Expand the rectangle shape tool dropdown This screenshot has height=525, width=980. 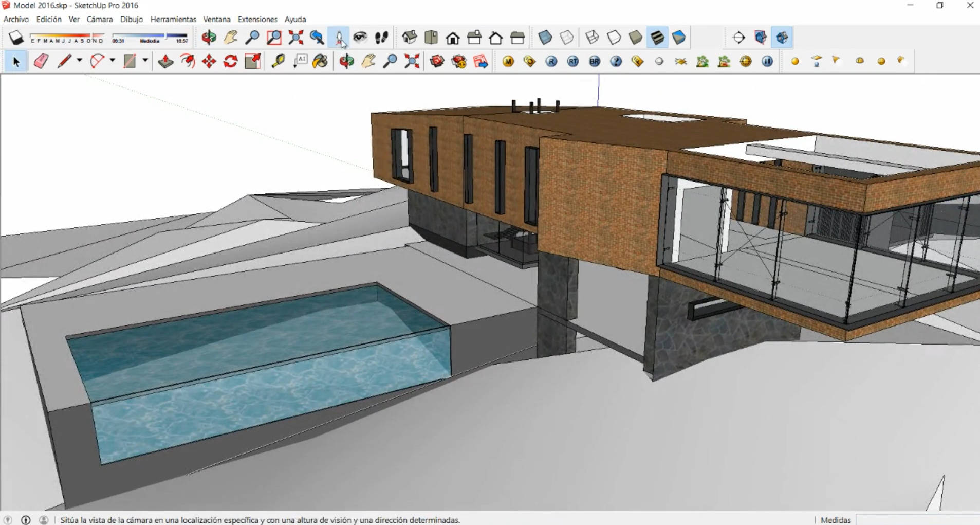click(145, 61)
